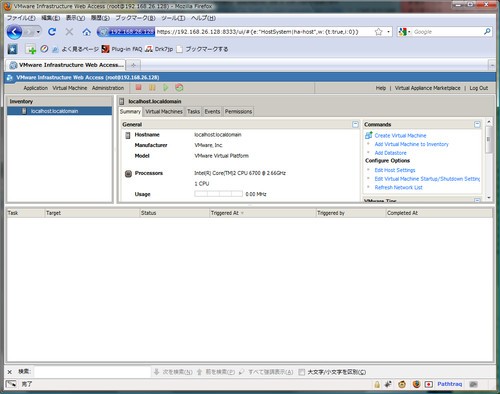500x394 pixels.
Task: Click the summary panel vertical scrollbar
Action: point(489,159)
